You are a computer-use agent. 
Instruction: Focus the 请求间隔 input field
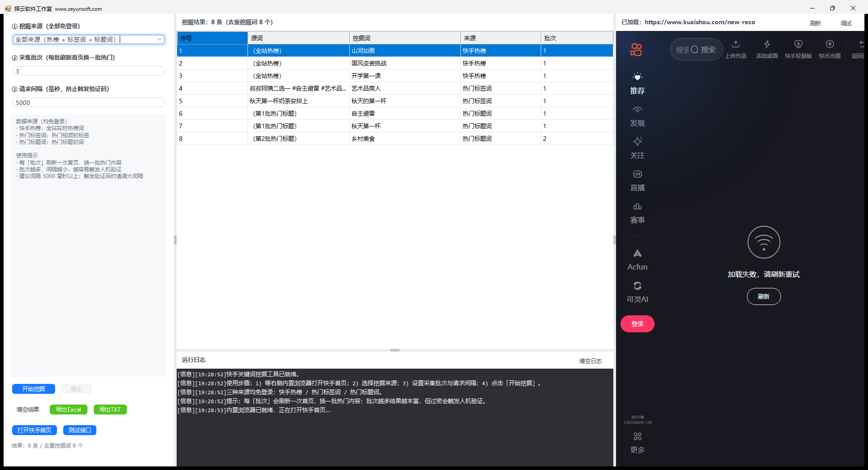coord(89,102)
